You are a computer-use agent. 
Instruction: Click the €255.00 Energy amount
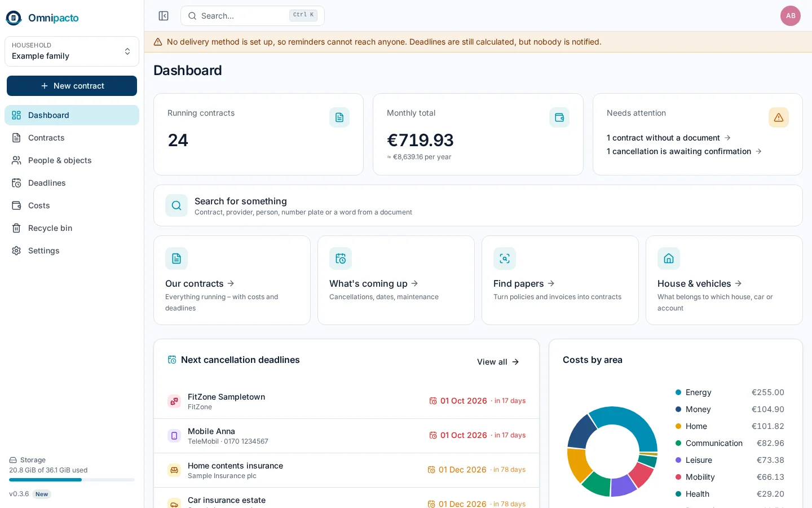pos(768,392)
